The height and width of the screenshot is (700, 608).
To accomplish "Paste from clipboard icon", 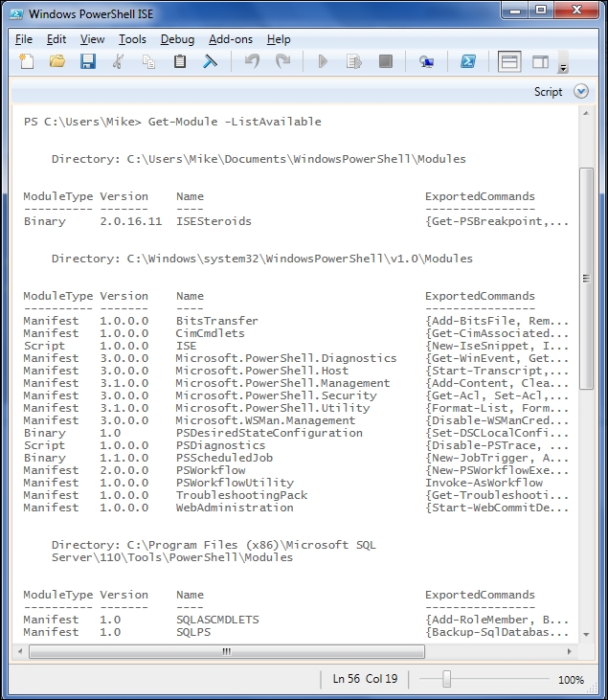I will click(179, 61).
